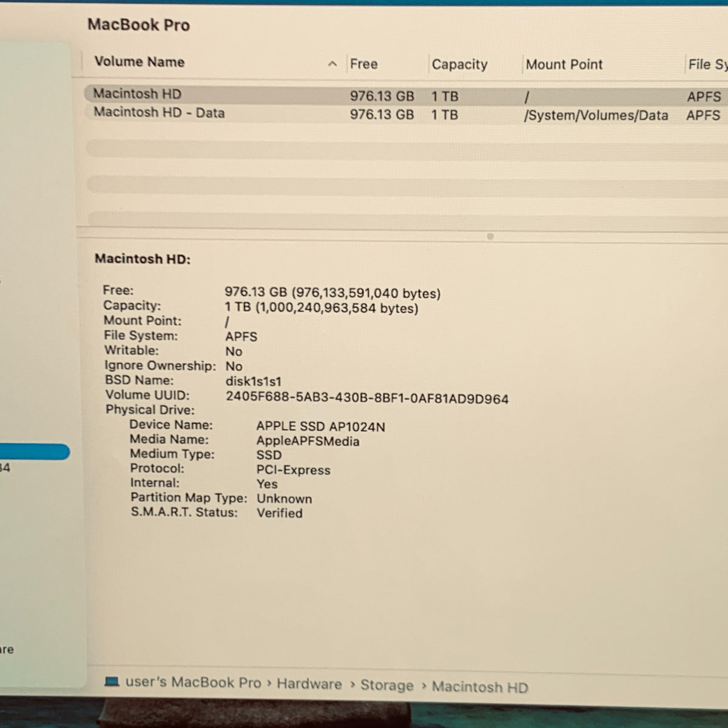This screenshot has width=728, height=728.
Task: Sort by the Capacity column header
Action: [x=459, y=64]
